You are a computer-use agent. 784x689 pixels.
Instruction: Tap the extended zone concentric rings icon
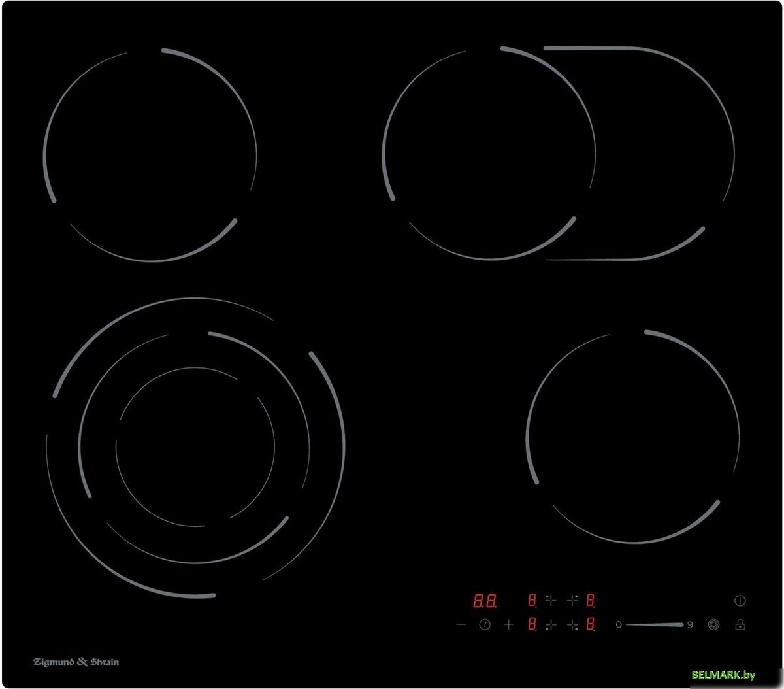(x=713, y=625)
